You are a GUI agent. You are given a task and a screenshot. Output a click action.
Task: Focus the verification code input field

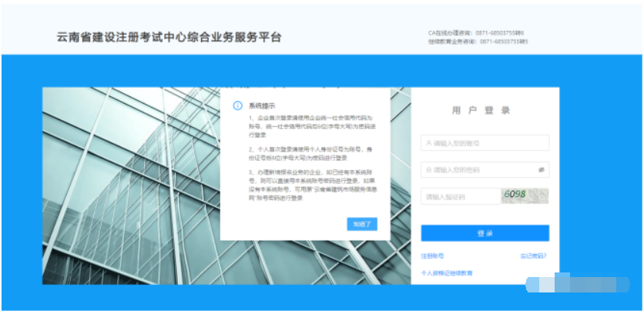click(458, 197)
